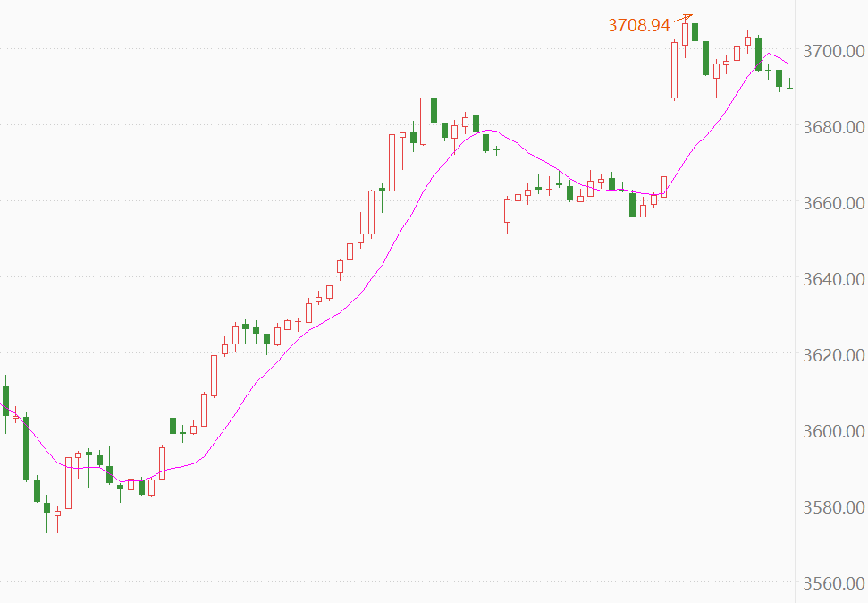Click the first red candle after the gap down
This screenshot has height=603, width=868.
tap(508, 210)
